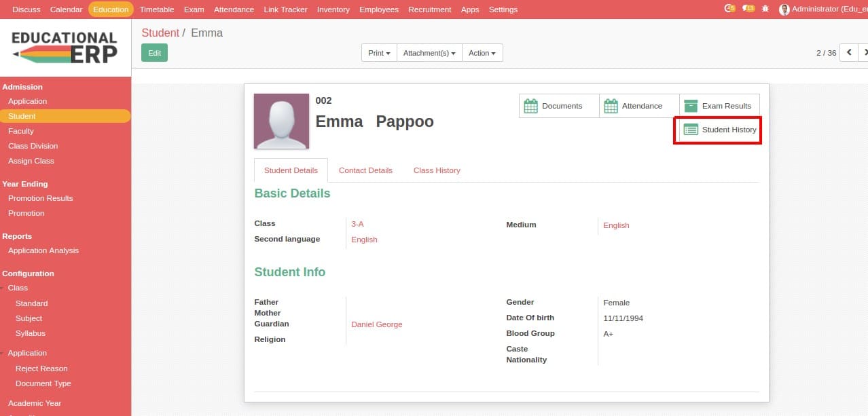Open the Attendance top menu

pos(234,10)
